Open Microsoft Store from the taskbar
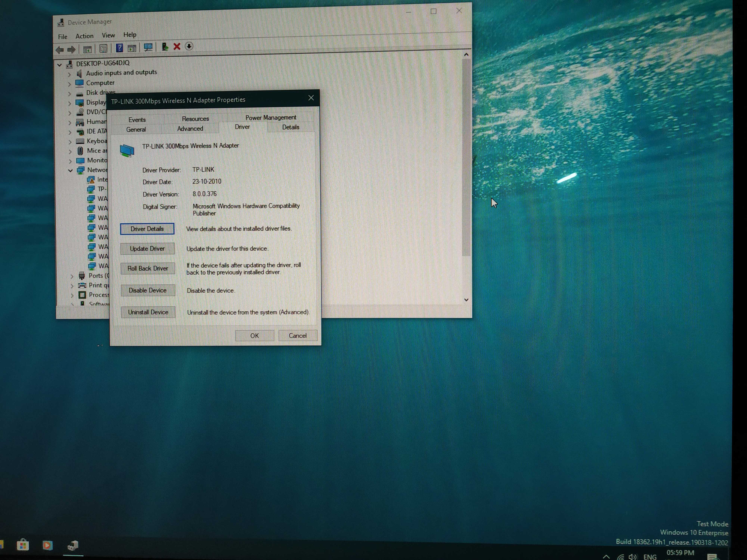 [23, 545]
